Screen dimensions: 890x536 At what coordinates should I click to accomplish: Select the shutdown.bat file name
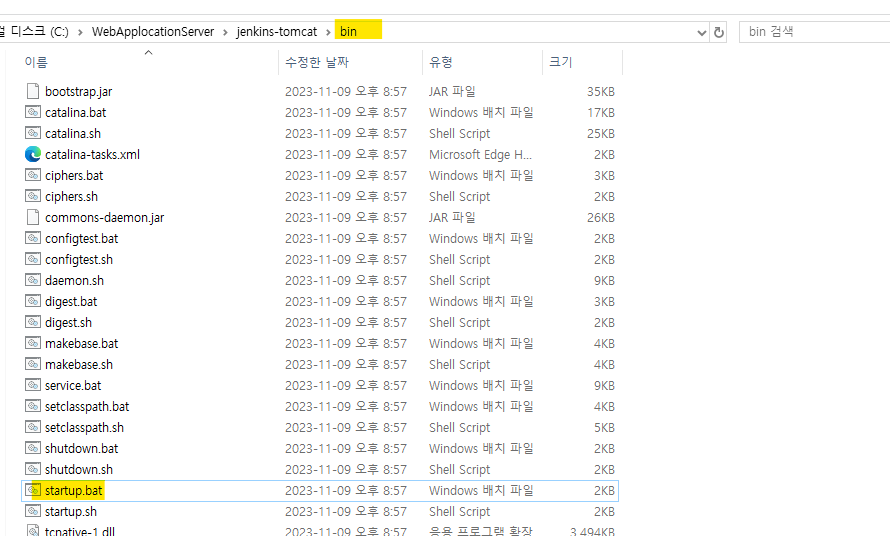81,449
